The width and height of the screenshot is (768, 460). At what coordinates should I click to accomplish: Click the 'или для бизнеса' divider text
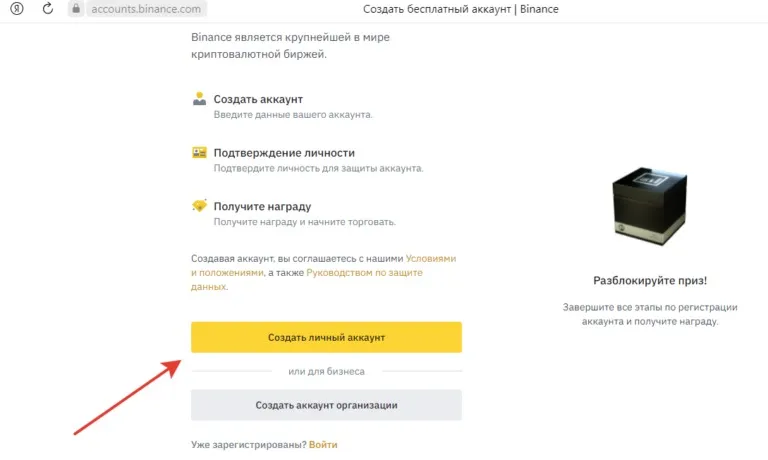coord(326,371)
